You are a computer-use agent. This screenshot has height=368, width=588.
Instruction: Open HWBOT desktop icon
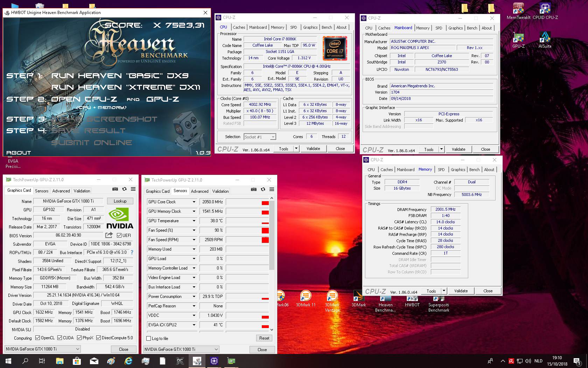pos(412,301)
